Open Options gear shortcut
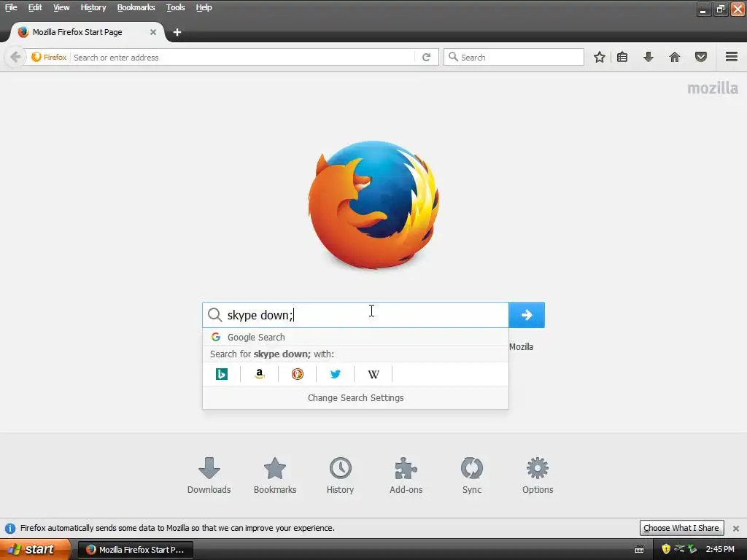 pyautogui.click(x=538, y=475)
